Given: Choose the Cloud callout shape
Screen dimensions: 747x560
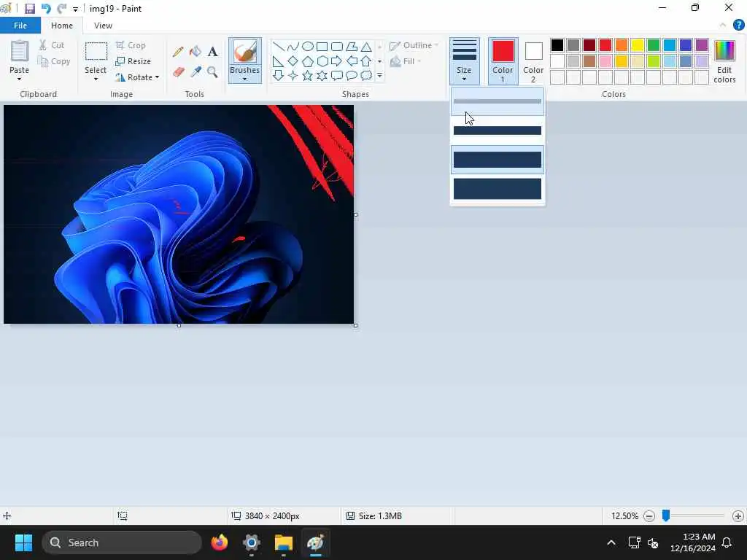Looking at the screenshot, I should (366, 75).
